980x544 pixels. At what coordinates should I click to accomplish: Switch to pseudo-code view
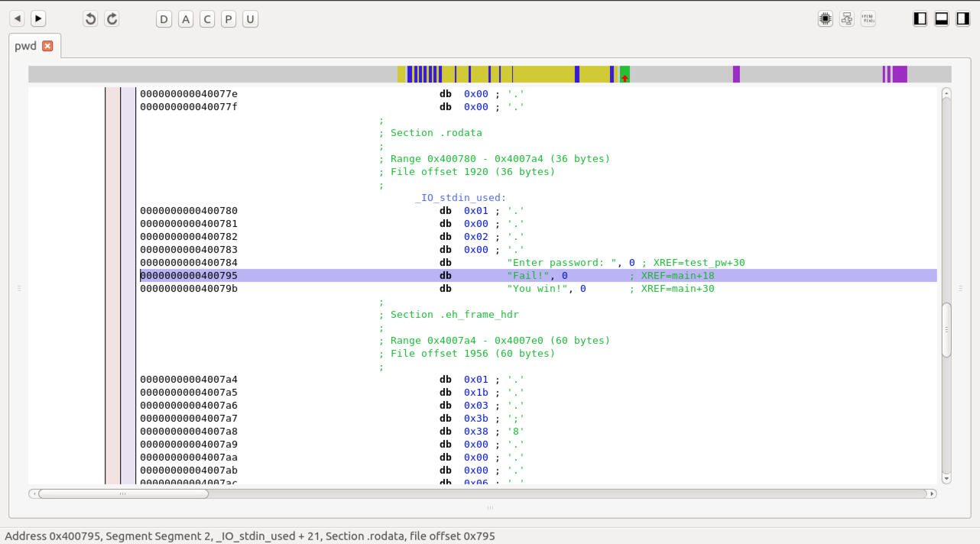click(x=868, y=19)
